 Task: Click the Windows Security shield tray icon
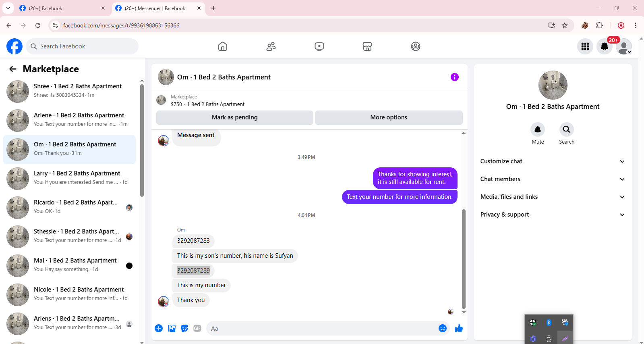(533, 322)
